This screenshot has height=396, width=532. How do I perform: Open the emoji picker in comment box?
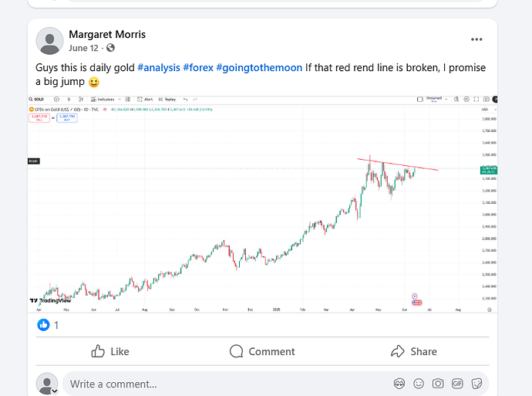[419, 383]
